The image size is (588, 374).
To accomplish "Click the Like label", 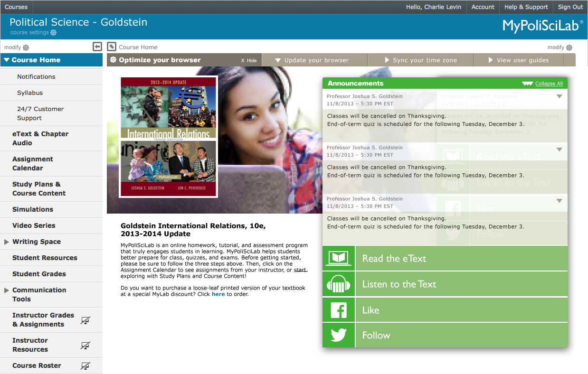I will point(370,310).
